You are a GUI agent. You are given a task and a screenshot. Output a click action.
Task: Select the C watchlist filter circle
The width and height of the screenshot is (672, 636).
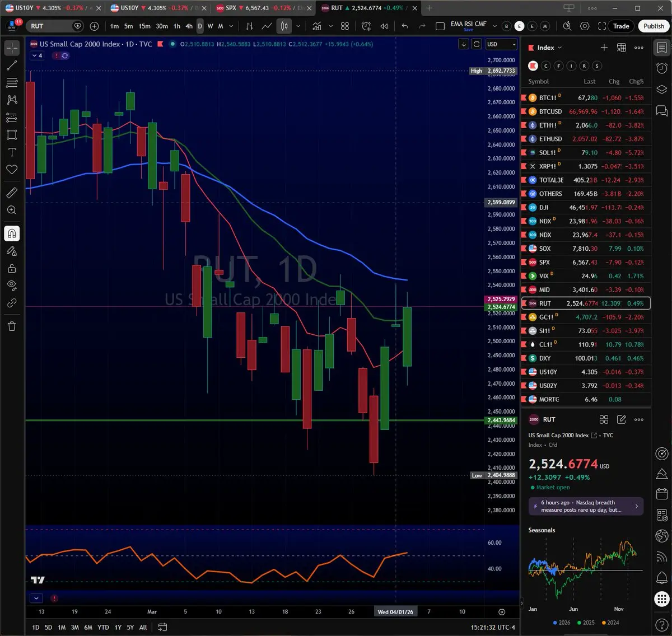[546, 66]
